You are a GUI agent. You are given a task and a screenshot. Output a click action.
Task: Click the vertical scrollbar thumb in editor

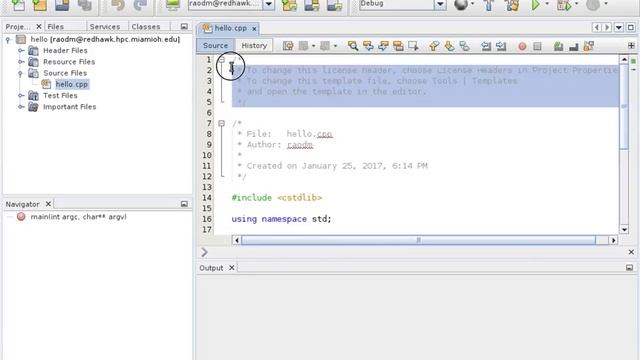coord(624,106)
